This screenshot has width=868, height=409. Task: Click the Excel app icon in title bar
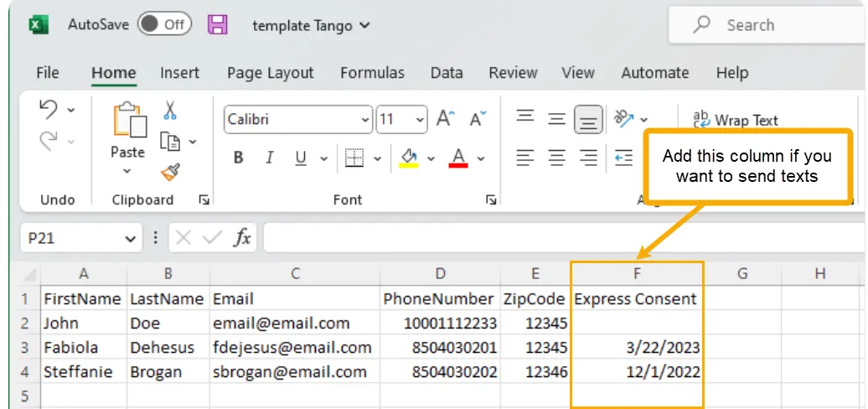pos(39,25)
